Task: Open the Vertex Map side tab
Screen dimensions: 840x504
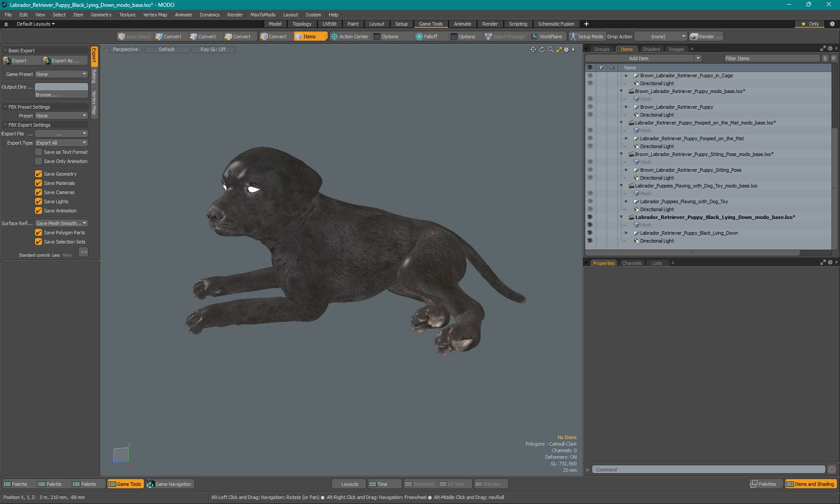Action: coord(94,103)
